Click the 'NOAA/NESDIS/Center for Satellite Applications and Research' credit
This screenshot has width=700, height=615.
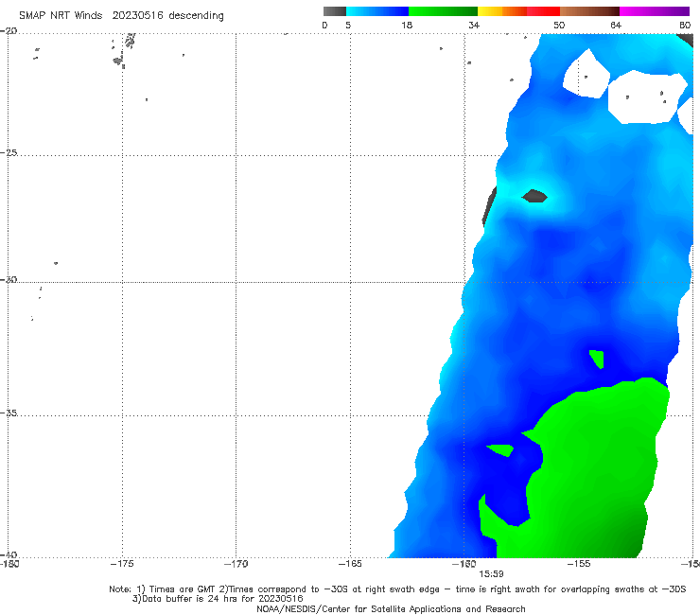(x=391, y=609)
